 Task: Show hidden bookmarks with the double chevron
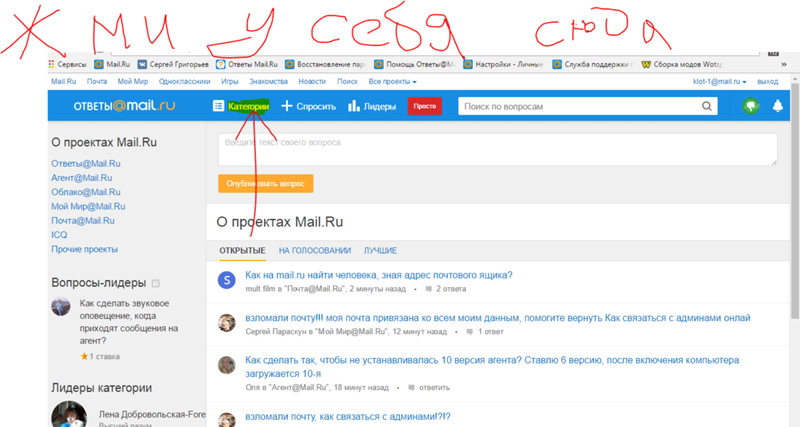click(784, 64)
